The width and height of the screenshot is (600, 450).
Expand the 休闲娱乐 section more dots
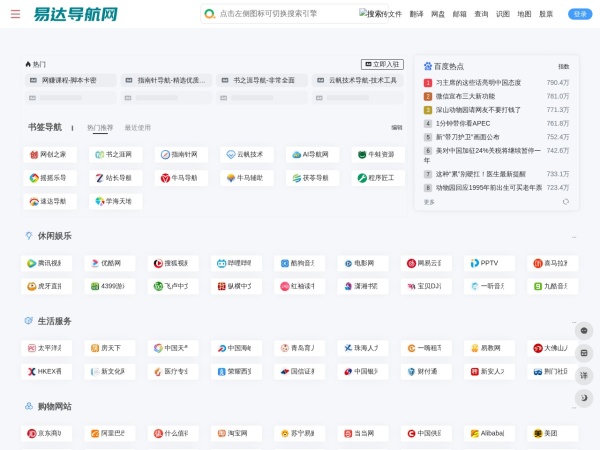(573, 237)
